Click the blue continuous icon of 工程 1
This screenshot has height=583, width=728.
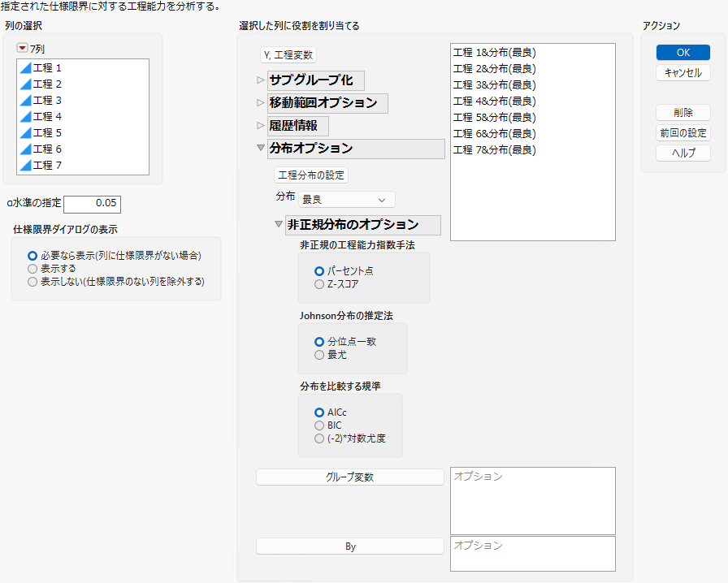coord(25,67)
